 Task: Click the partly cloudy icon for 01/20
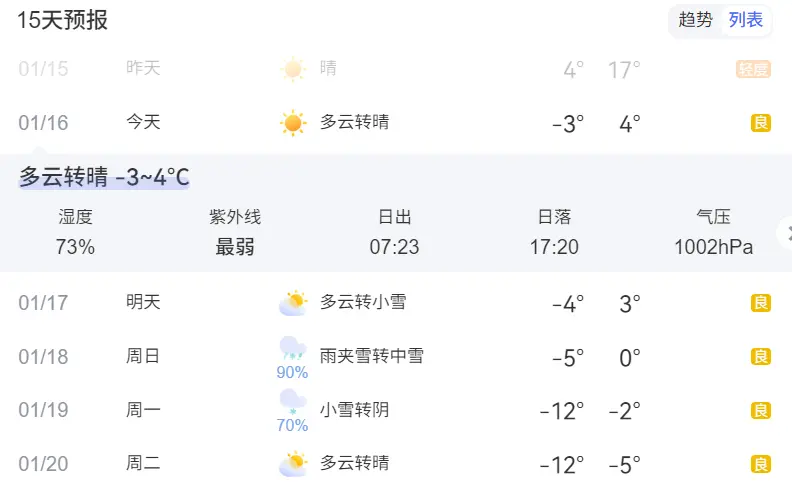tap(293, 464)
